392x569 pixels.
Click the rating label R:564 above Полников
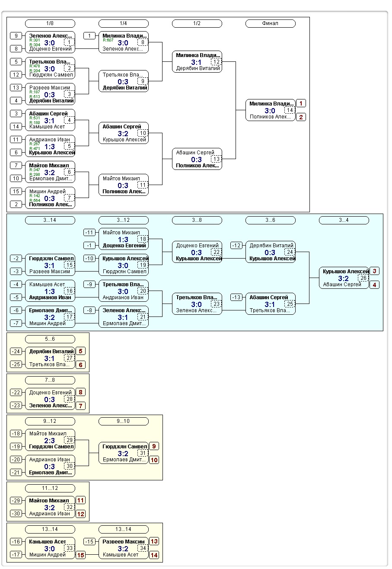coord(35,200)
